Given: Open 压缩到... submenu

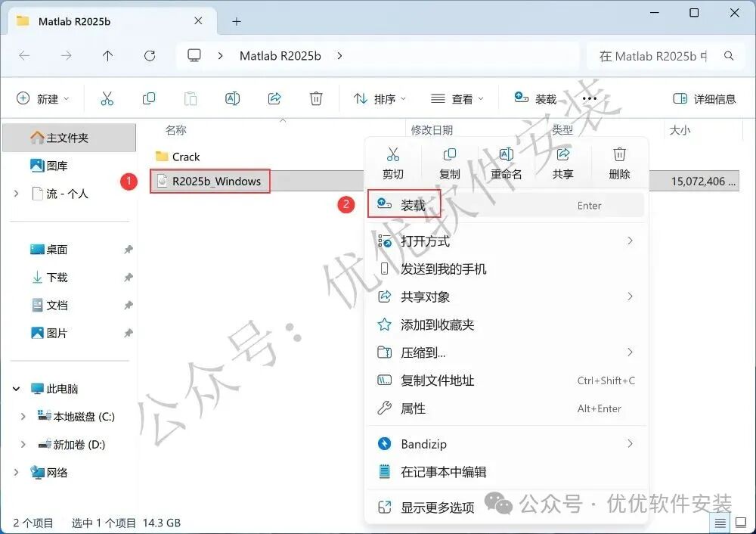Looking at the screenshot, I should 506,352.
